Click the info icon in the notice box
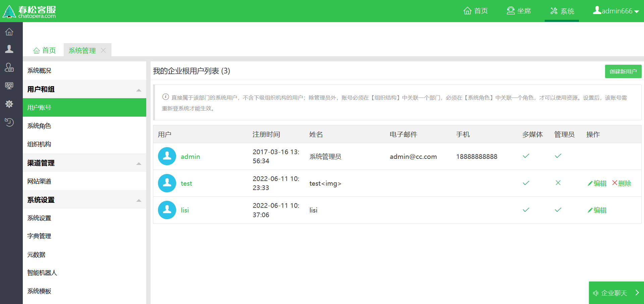This screenshot has height=304, width=644. pyautogui.click(x=165, y=97)
